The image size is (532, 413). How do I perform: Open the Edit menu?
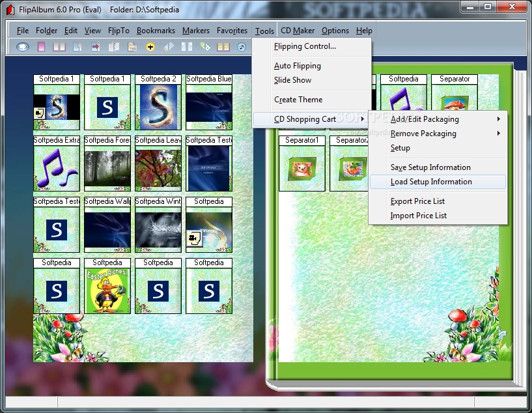71,31
